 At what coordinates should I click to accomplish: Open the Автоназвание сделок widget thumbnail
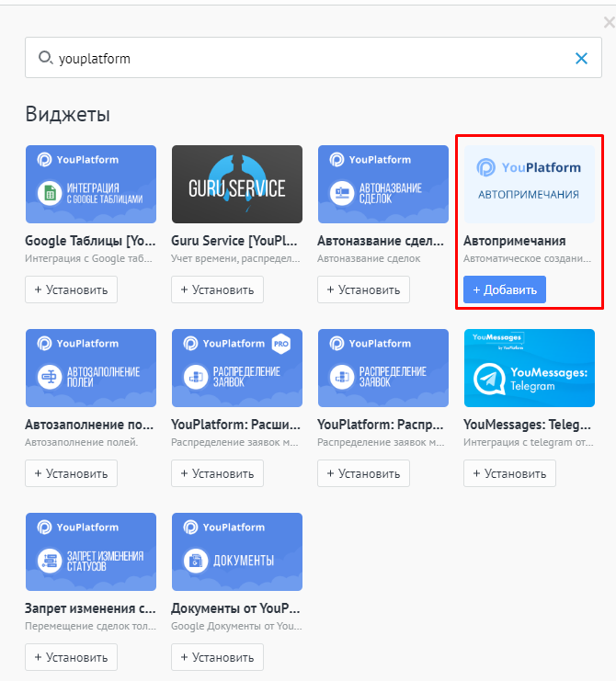pos(383,184)
